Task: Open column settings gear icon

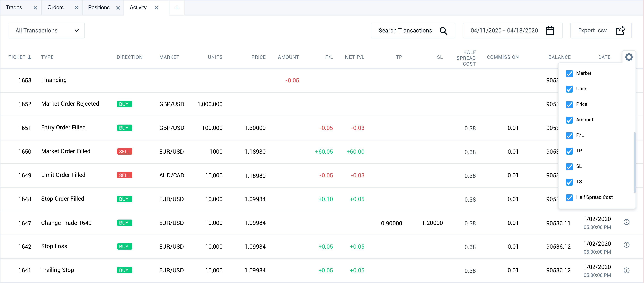Action: click(629, 57)
